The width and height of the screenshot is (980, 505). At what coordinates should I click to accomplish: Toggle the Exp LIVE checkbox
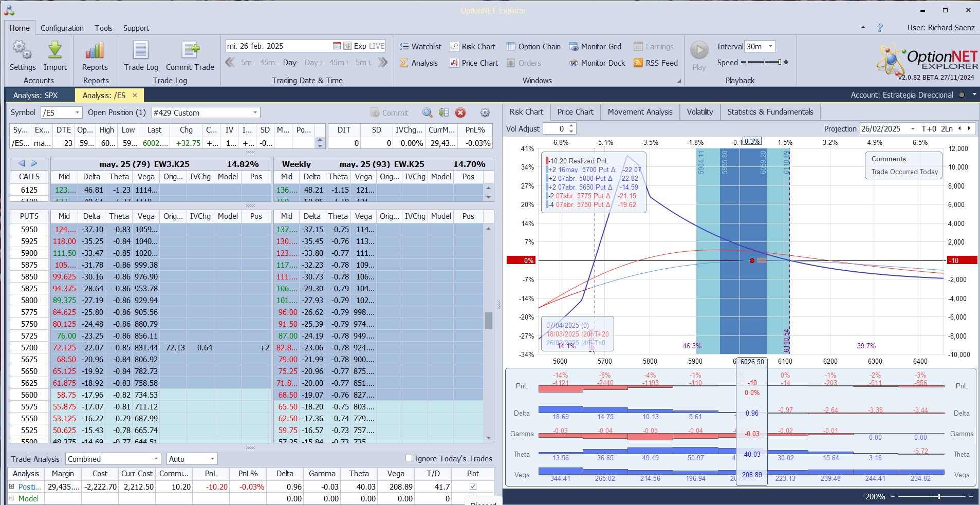click(x=348, y=46)
